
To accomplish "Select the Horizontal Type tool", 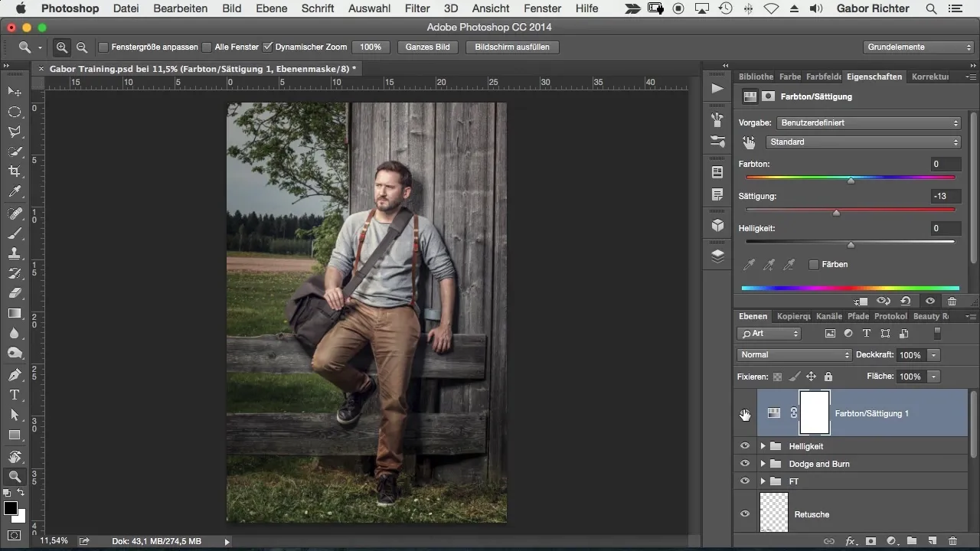I will (15, 395).
